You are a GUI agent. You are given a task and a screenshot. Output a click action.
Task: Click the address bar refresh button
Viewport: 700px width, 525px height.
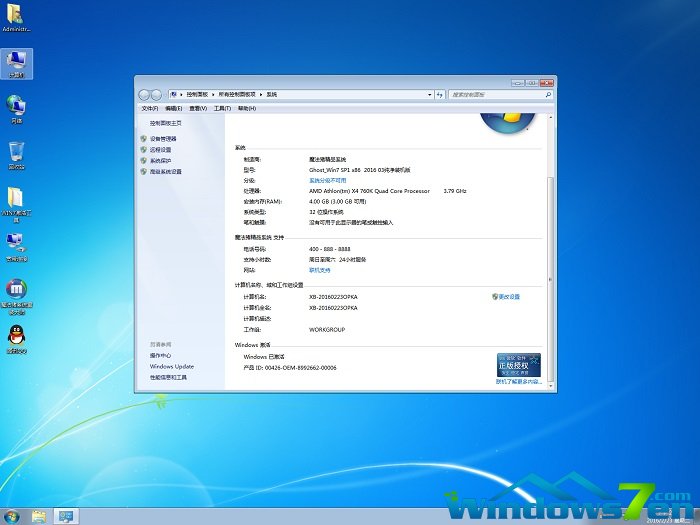[441, 93]
